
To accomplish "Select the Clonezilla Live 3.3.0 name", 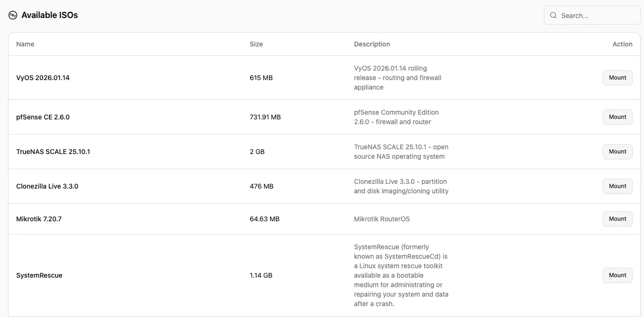I will (47, 186).
